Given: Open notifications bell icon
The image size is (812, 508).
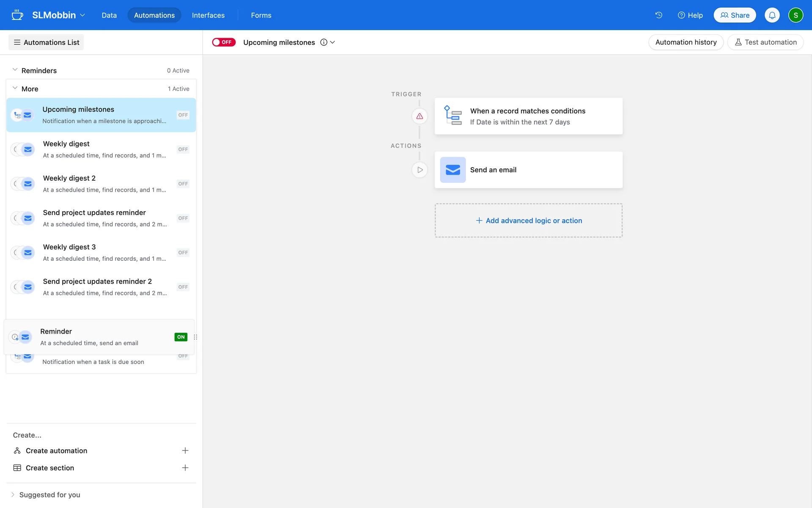Looking at the screenshot, I should (772, 15).
